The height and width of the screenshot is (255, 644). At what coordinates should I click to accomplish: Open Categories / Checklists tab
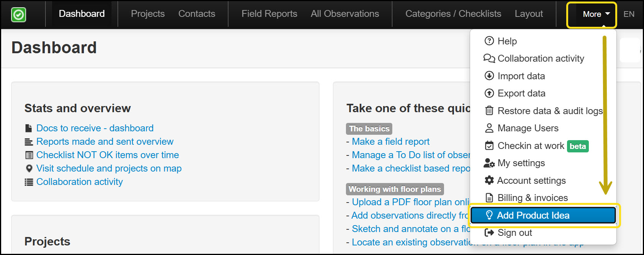(453, 14)
